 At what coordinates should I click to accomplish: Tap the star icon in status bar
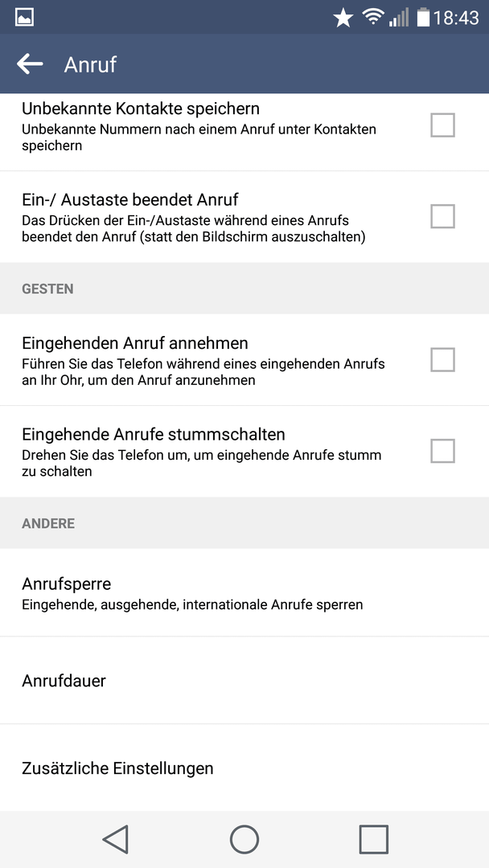point(343,18)
